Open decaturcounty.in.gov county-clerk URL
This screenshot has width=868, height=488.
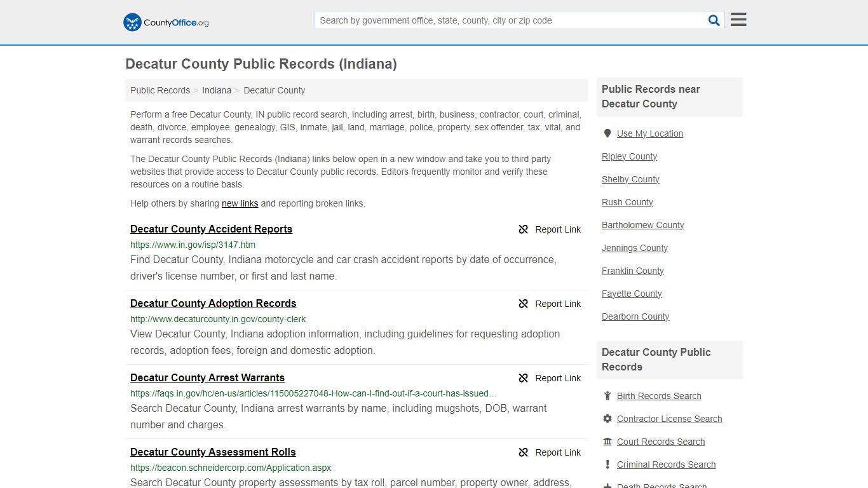pyautogui.click(x=218, y=319)
